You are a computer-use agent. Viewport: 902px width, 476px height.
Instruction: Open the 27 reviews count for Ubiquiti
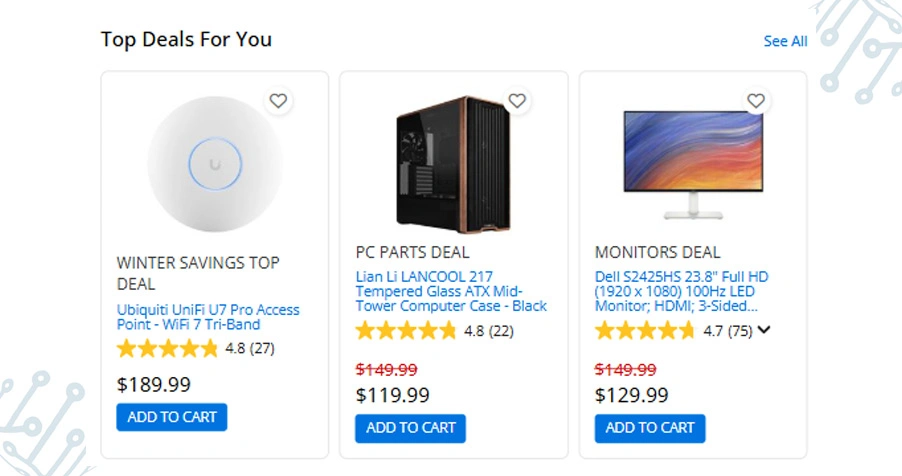click(x=262, y=349)
